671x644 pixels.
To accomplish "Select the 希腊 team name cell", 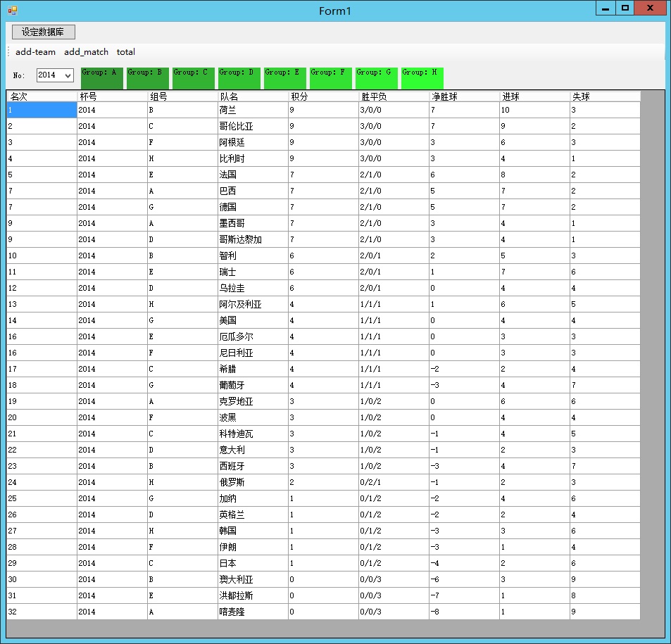I will coord(253,369).
